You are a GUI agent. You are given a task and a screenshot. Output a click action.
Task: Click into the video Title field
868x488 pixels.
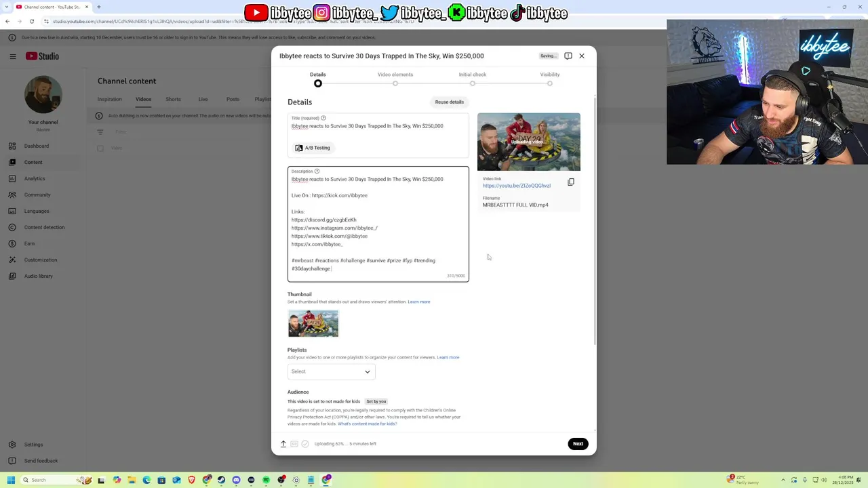(378, 126)
